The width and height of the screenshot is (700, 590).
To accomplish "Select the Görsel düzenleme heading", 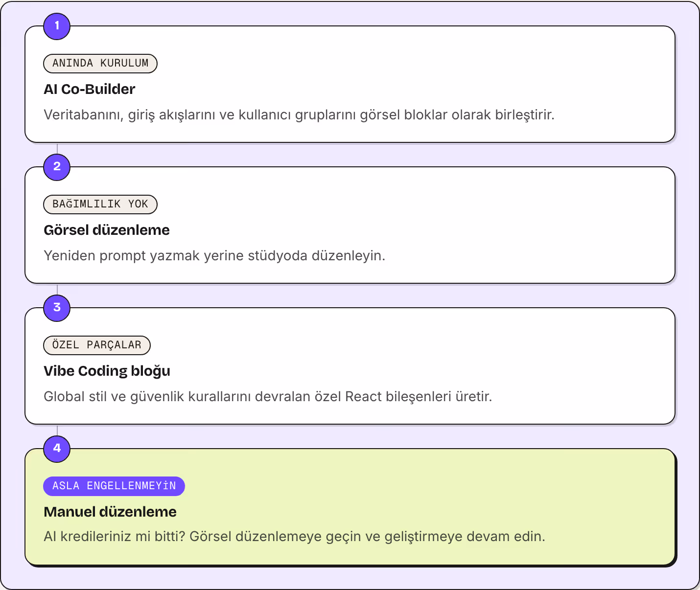I will click(x=107, y=230).
